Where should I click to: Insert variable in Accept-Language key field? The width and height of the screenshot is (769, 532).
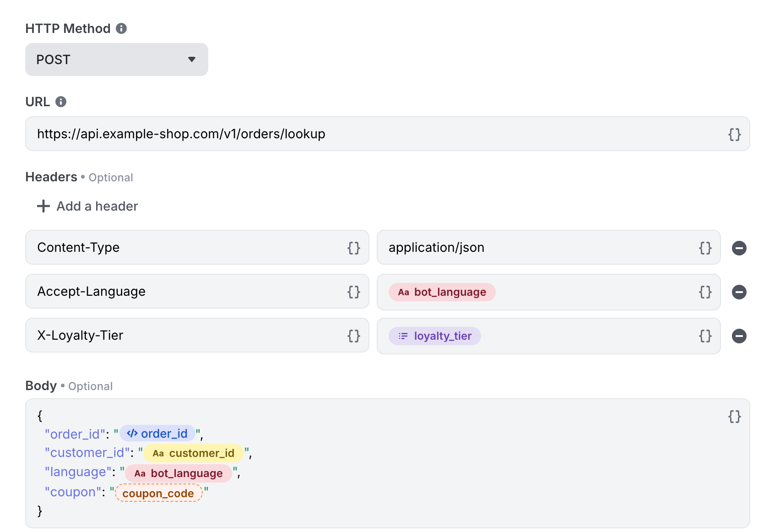354,292
